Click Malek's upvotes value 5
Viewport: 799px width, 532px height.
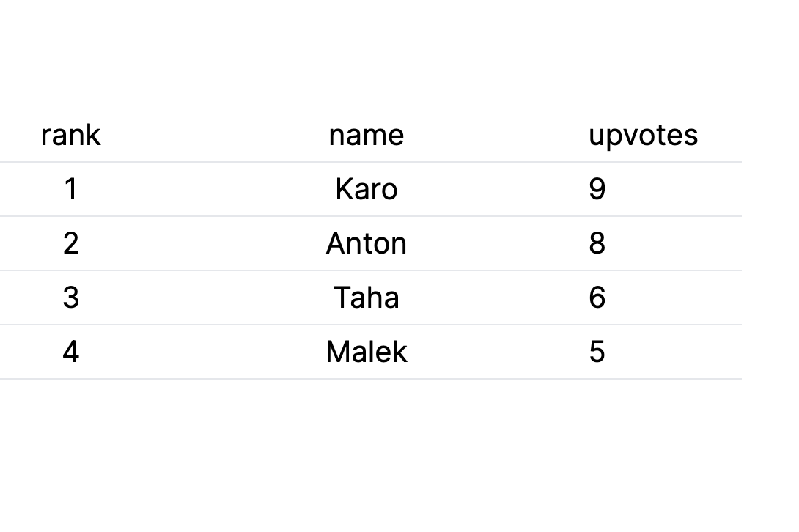597,352
